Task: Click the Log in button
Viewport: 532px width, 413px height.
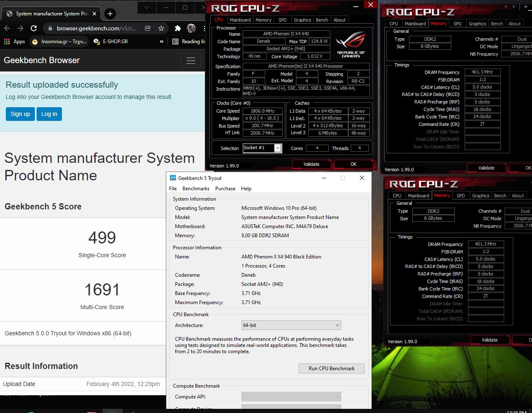Action: (49, 114)
